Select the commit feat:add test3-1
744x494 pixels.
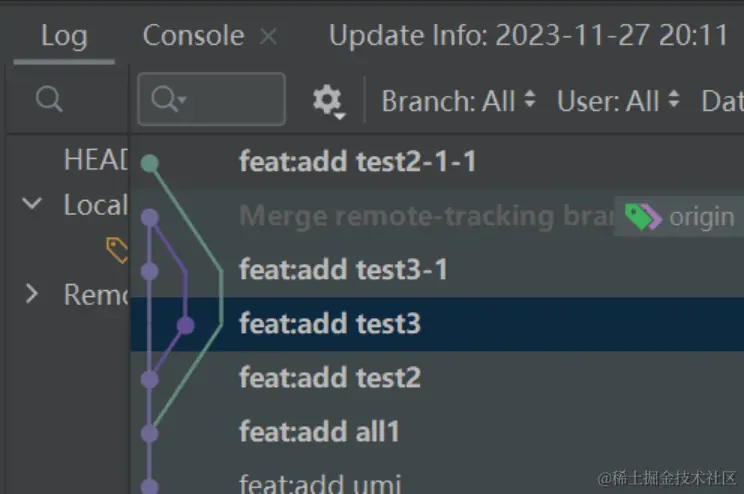[344, 270]
